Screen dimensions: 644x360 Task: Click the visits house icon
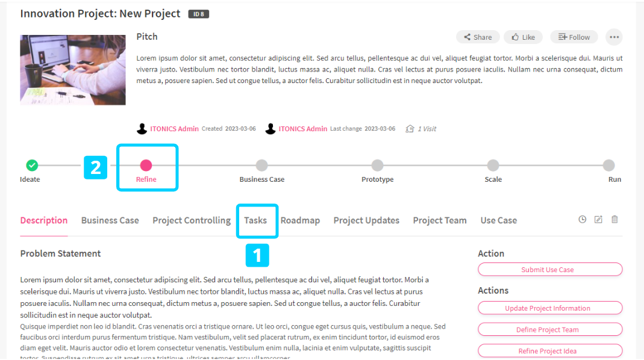click(x=410, y=129)
